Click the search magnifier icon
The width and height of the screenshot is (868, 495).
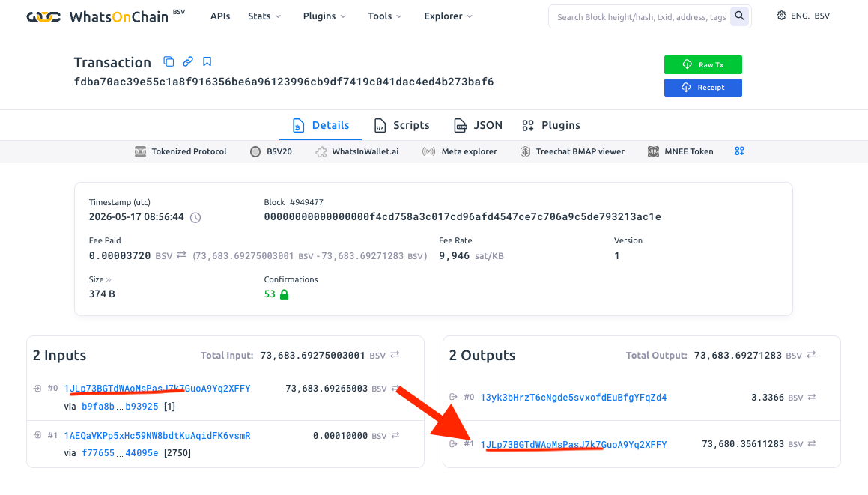click(x=740, y=16)
